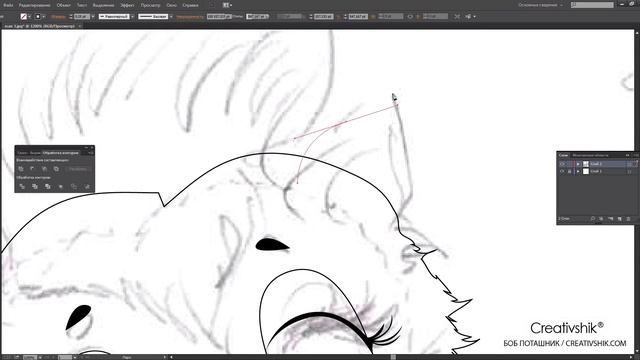640x360 pixels.
Task: Hide Слой 2 using its eye icon
Action: 562,164
